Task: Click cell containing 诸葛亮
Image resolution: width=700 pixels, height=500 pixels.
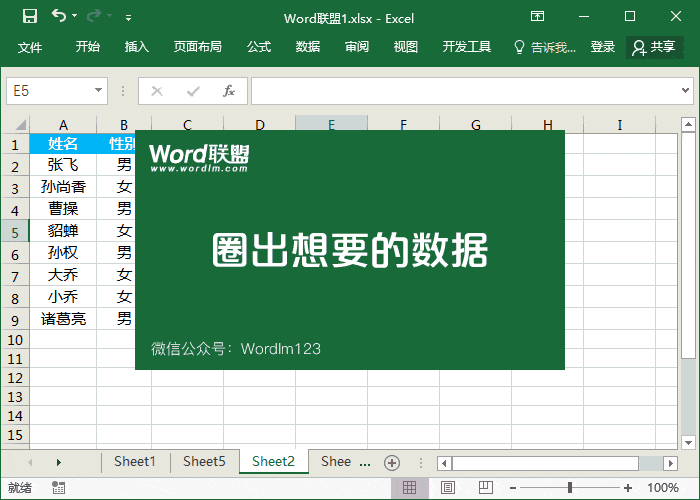Action: [x=63, y=318]
